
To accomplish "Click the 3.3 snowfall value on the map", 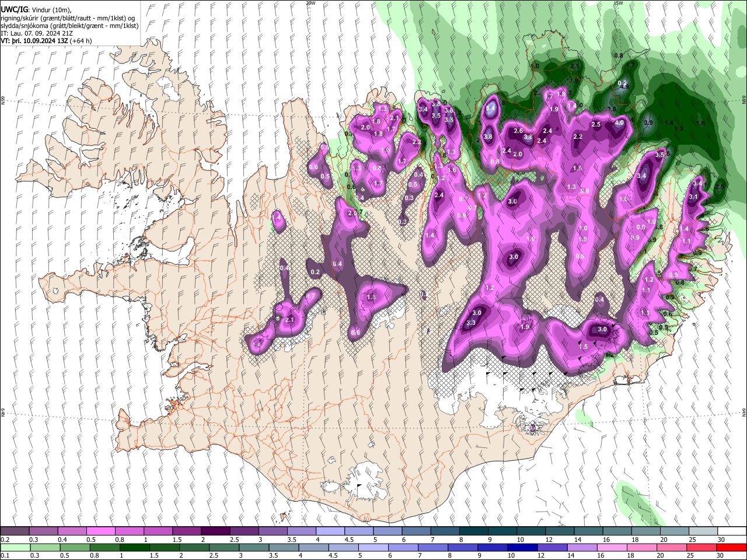I will pos(472,323).
